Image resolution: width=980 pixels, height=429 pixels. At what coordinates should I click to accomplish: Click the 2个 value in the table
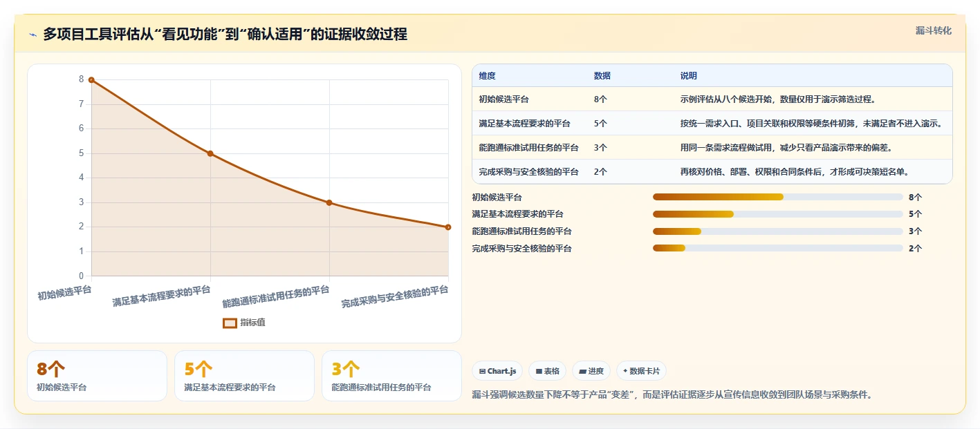(600, 172)
